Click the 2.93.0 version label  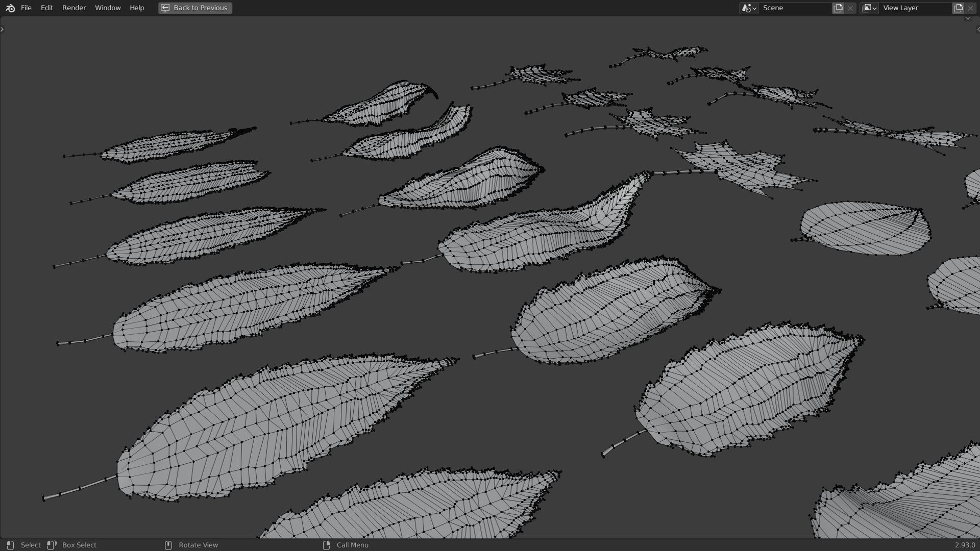(x=964, y=545)
